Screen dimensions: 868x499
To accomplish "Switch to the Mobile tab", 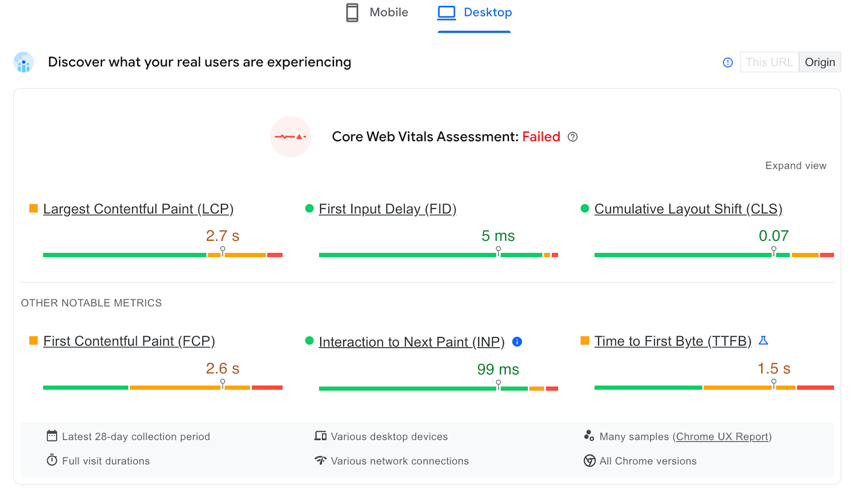I will click(377, 12).
